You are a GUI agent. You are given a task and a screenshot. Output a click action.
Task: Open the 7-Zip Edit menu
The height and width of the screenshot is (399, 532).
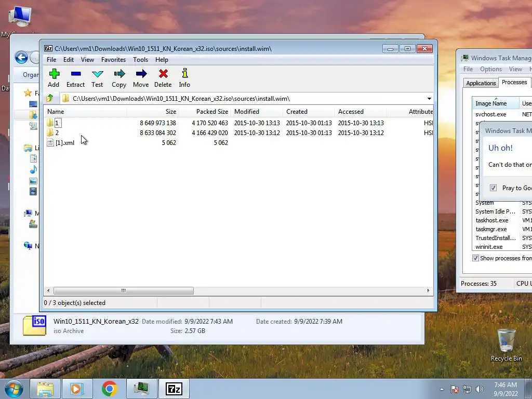[x=68, y=60]
